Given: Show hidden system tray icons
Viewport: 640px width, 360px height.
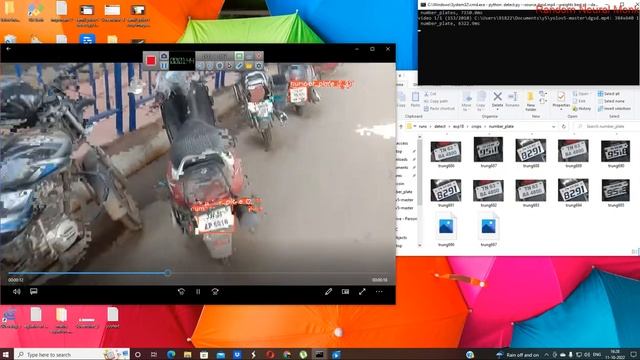Looking at the screenshot, I should click(547, 355).
